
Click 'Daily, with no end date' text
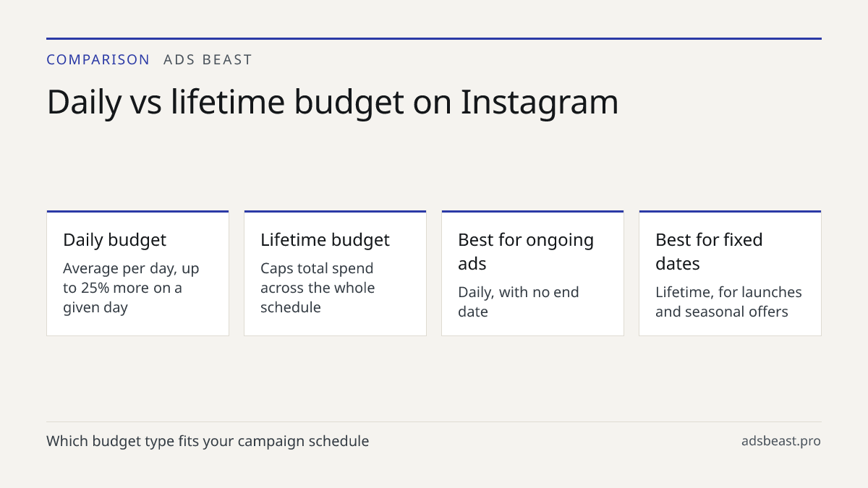click(x=519, y=302)
